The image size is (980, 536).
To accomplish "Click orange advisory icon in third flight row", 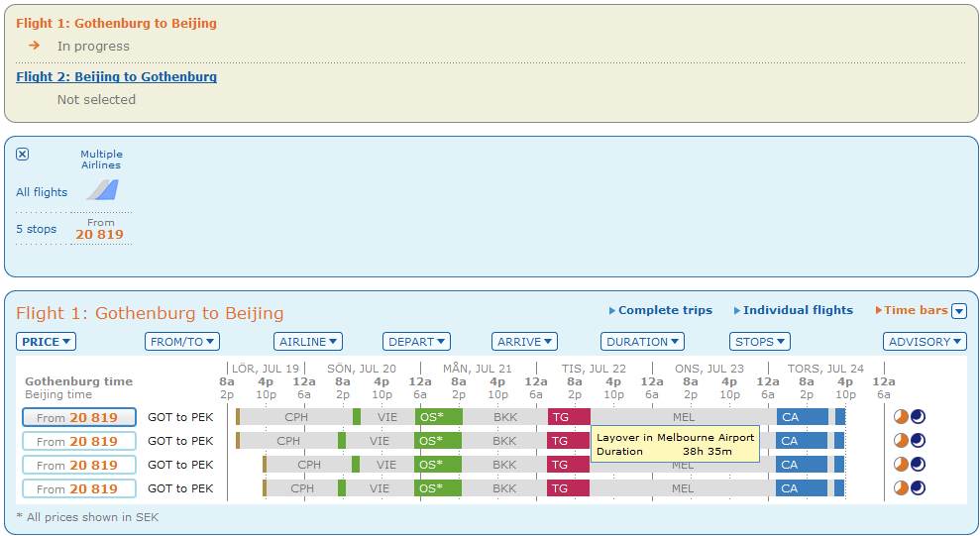I will 901,465.
